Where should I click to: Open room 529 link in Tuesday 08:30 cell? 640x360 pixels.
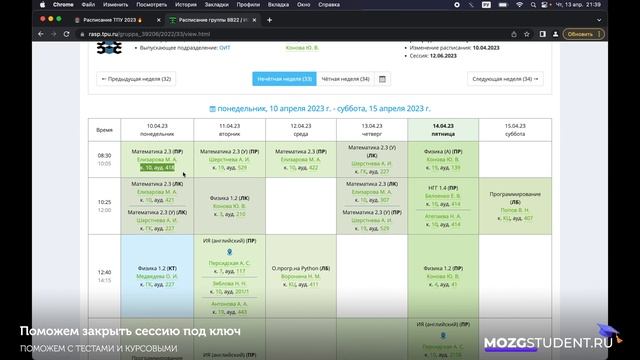click(x=242, y=168)
